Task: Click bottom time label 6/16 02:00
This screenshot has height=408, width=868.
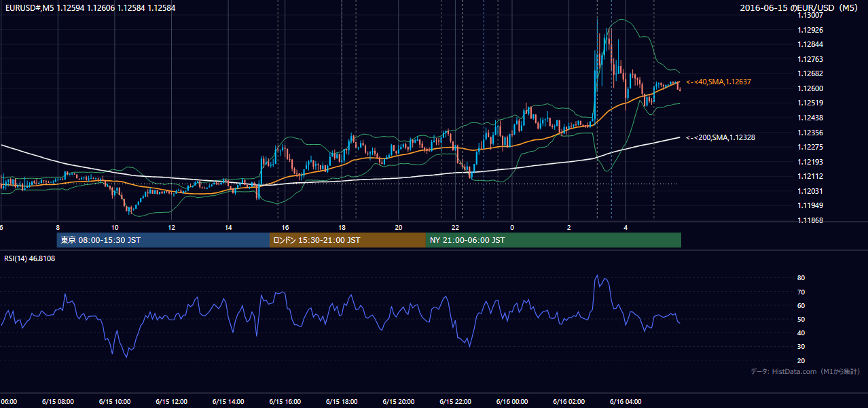Action: click(x=568, y=402)
